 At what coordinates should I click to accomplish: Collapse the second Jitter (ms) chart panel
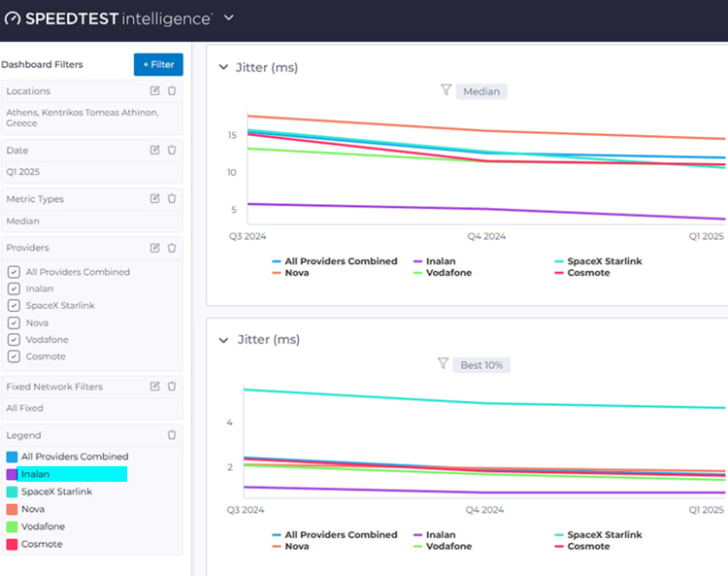223,340
